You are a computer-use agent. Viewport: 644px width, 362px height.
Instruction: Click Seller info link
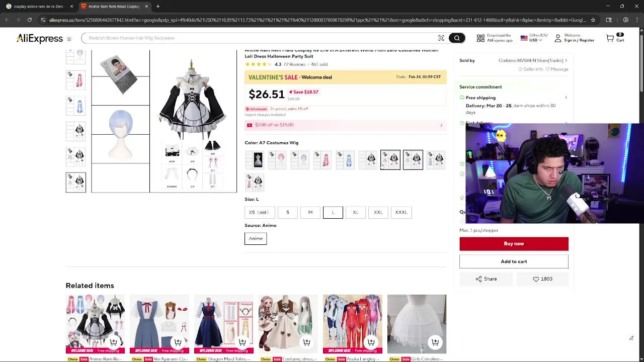pyautogui.click(x=531, y=69)
